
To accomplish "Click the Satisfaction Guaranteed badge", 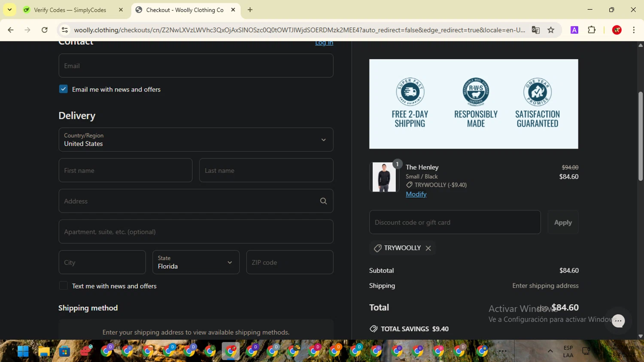I will (x=538, y=103).
